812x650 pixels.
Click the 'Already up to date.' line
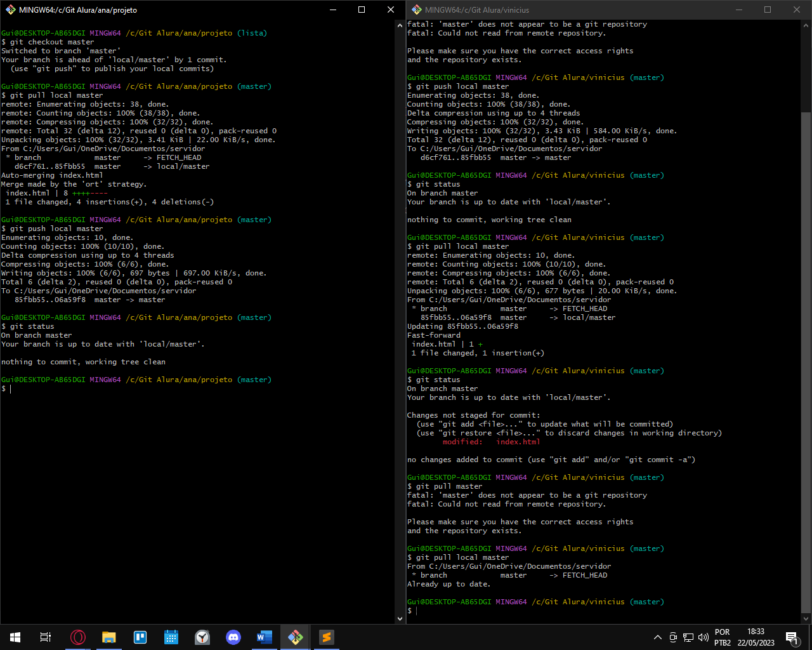pyautogui.click(x=449, y=584)
